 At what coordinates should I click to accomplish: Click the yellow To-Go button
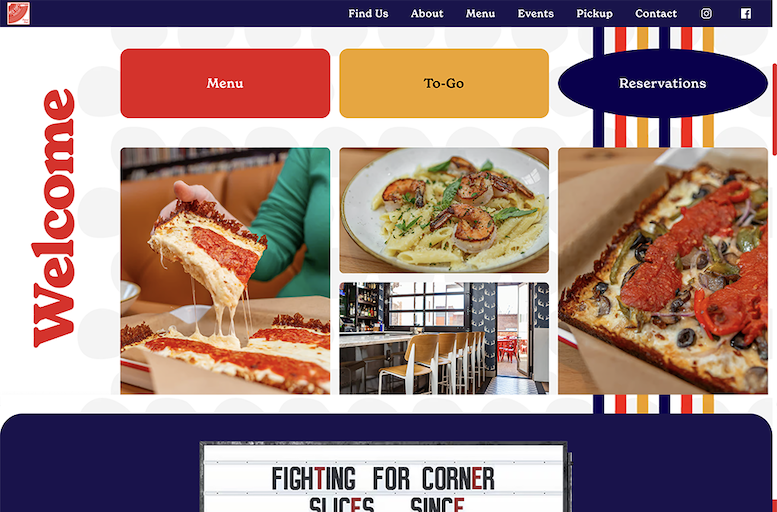444,83
